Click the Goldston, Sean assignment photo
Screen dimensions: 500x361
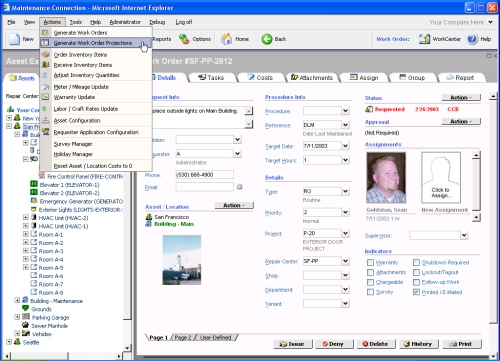(386, 177)
